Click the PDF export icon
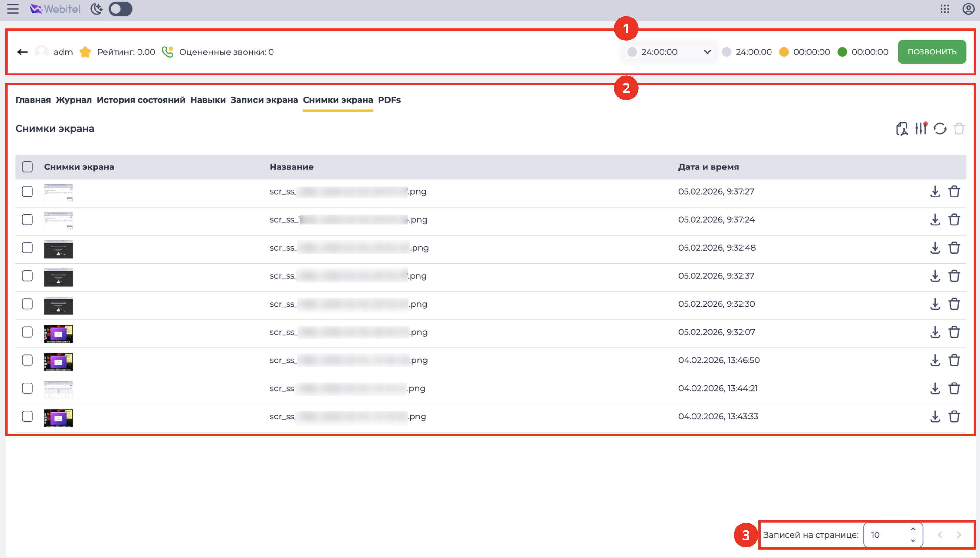The height and width of the screenshot is (558, 980). pyautogui.click(x=902, y=128)
